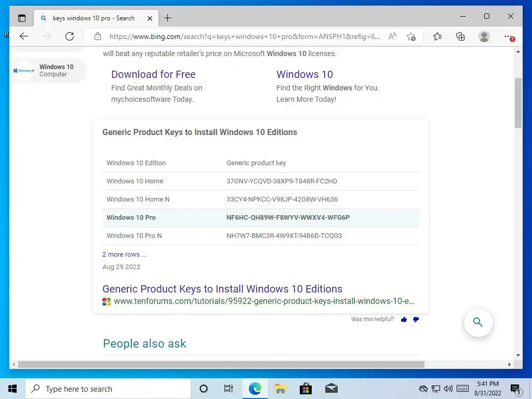Open network status tray icon
532x399 pixels.
point(436,389)
